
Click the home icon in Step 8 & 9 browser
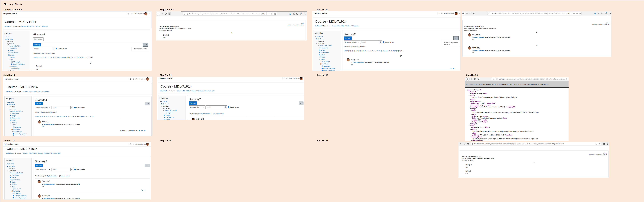pyautogui.click(x=169, y=14)
